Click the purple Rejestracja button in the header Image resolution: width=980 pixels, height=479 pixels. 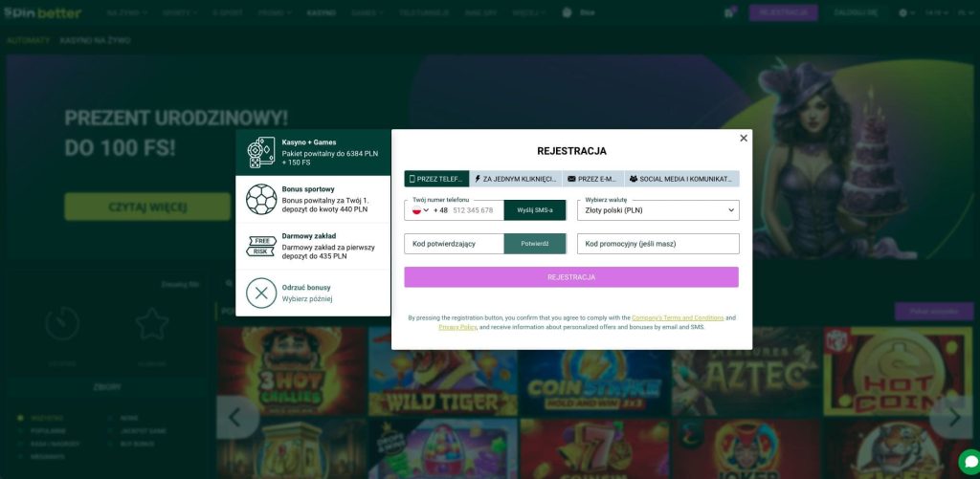(783, 12)
